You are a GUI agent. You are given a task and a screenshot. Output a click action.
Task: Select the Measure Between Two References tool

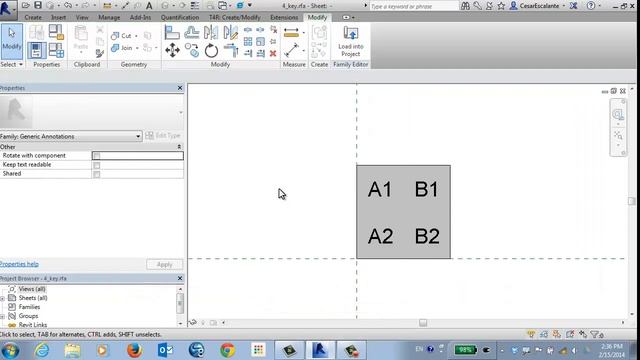click(291, 51)
